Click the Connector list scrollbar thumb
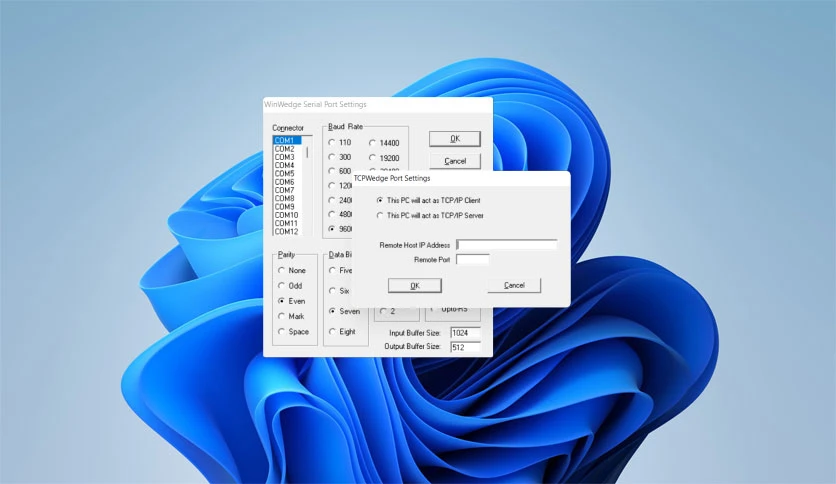 [x=307, y=152]
